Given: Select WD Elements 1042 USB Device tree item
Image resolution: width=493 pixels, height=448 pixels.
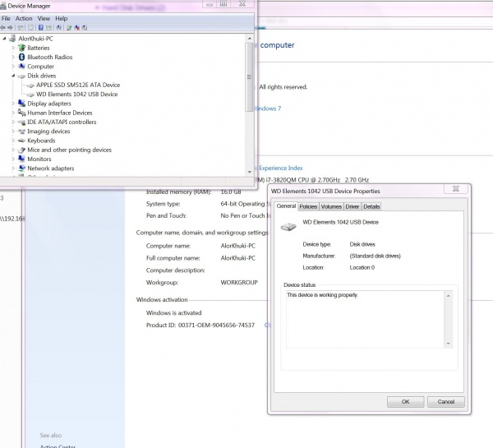Looking at the screenshot, I should pos(76,94).
